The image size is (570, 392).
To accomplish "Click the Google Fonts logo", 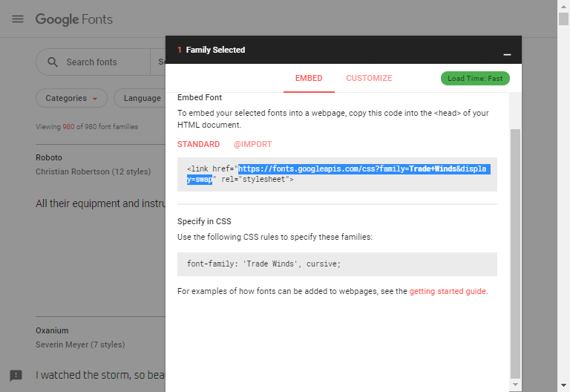I will [x=73, y=19].
